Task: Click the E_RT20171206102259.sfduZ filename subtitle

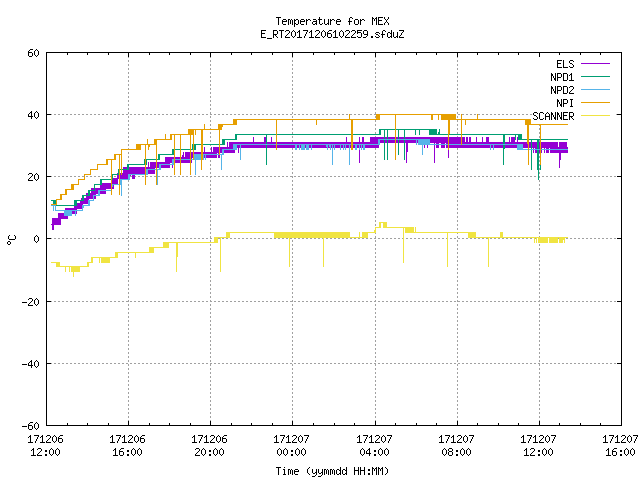Action: tap(332, 34)
